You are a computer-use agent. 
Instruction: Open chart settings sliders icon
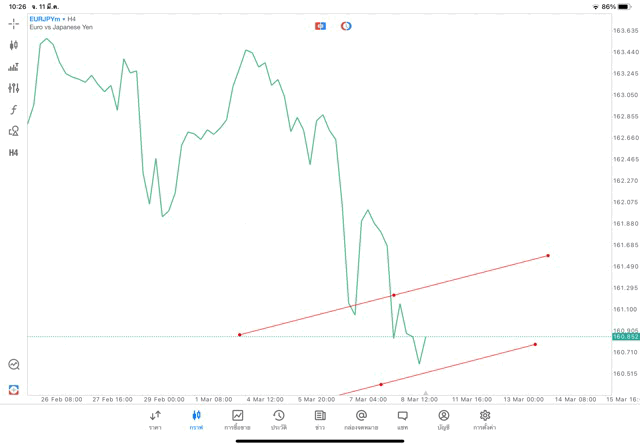point(13,88)
